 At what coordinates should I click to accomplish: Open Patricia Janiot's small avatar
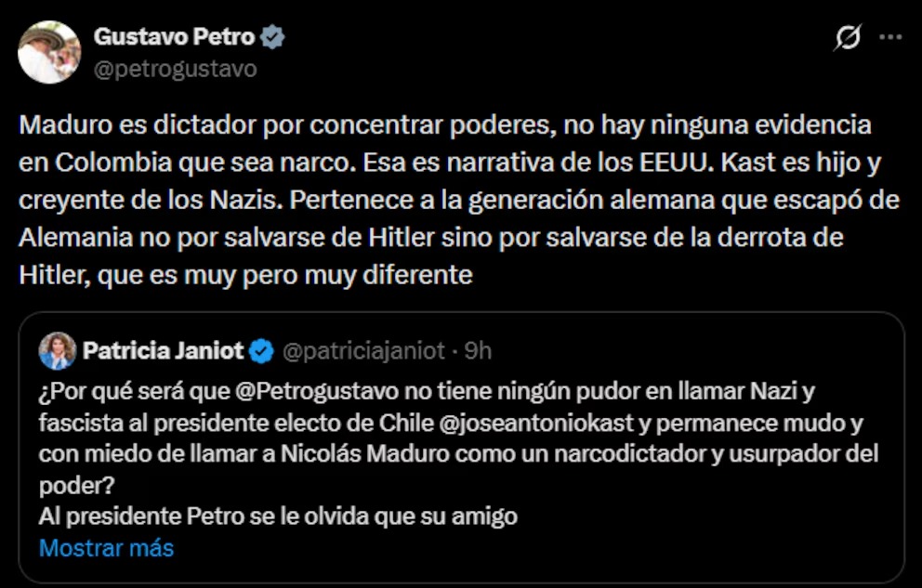coord(58,351)
